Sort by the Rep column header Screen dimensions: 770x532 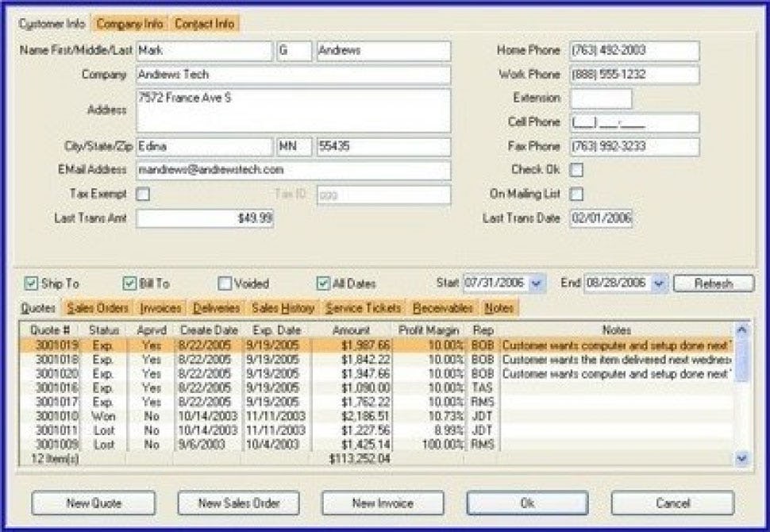(x=483, y=330)
